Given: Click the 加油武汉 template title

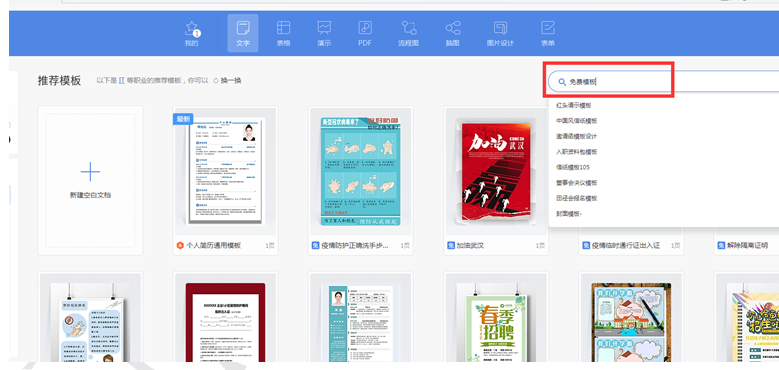Looking at the screenshot, I should [x=470, y=245].
